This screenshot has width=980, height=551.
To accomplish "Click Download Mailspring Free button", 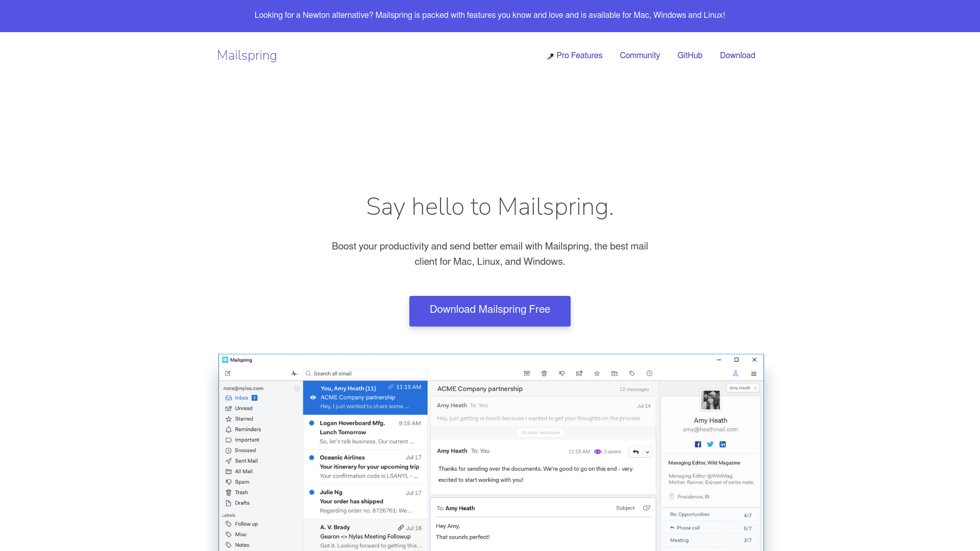I will pyautogui.click(x=489, y=311).
